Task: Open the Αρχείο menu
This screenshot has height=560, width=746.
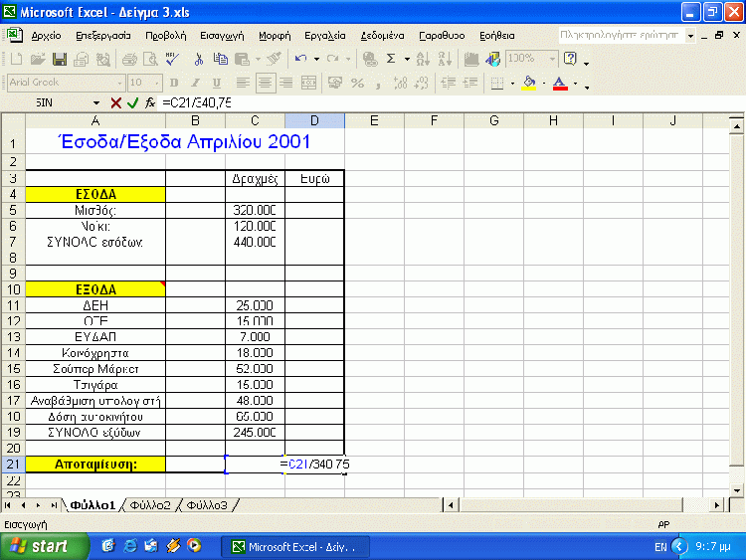Action: 46,36
